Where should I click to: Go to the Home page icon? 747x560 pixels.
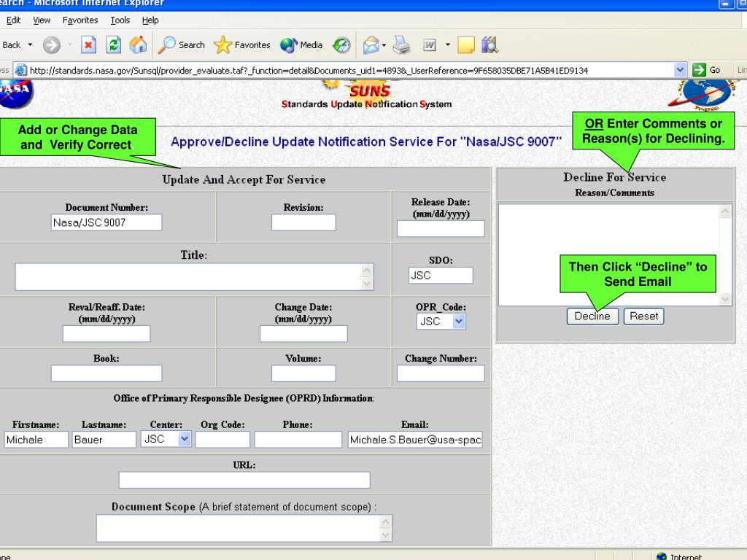click(138, 45)
